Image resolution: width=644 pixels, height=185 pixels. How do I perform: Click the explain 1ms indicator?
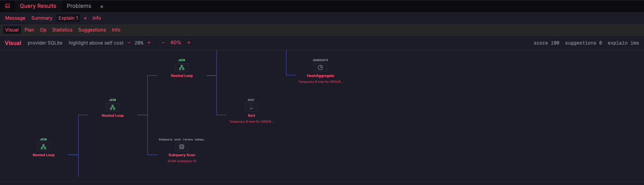tap(623, 43)
